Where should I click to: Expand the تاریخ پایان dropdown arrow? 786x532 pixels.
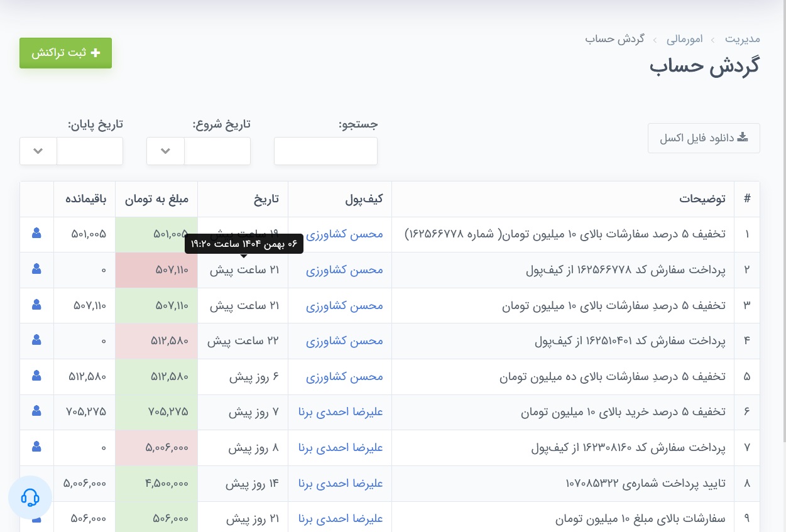click(x=38, y=151)
